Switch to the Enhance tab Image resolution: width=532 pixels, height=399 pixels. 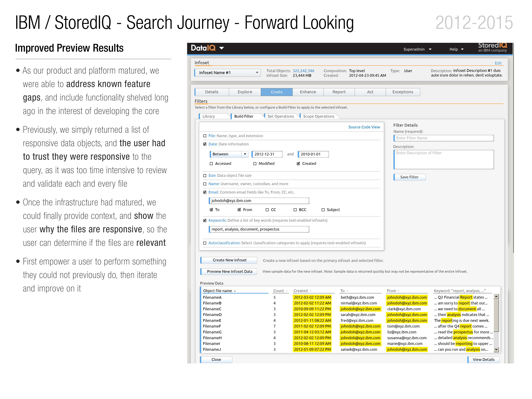tap(308, 92)
